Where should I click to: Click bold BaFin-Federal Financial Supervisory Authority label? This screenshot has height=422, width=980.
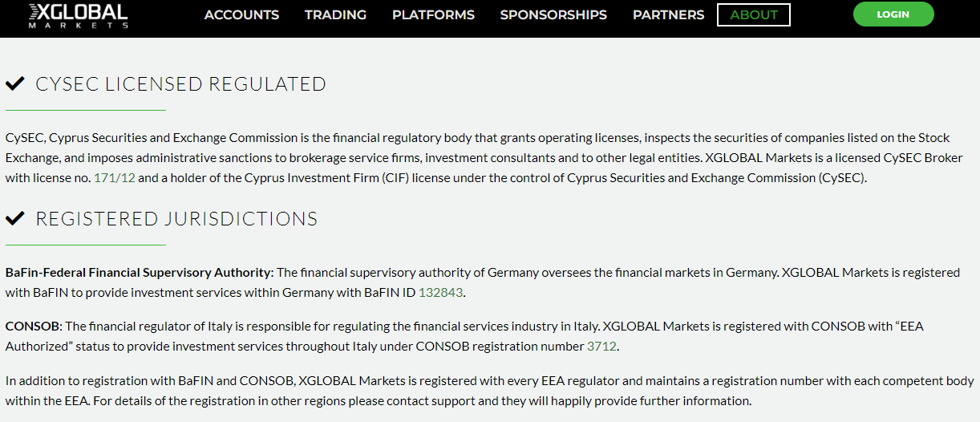[140, 272]
